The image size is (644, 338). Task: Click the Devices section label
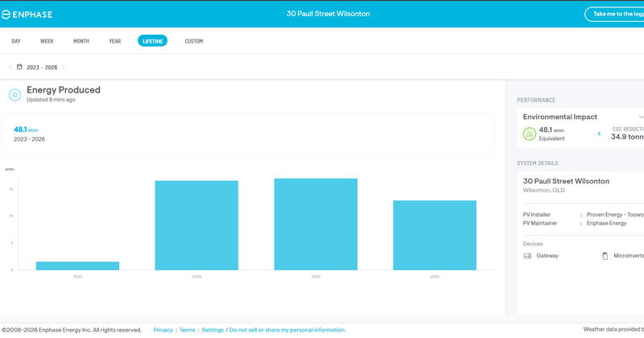click(x=533, y=244)
